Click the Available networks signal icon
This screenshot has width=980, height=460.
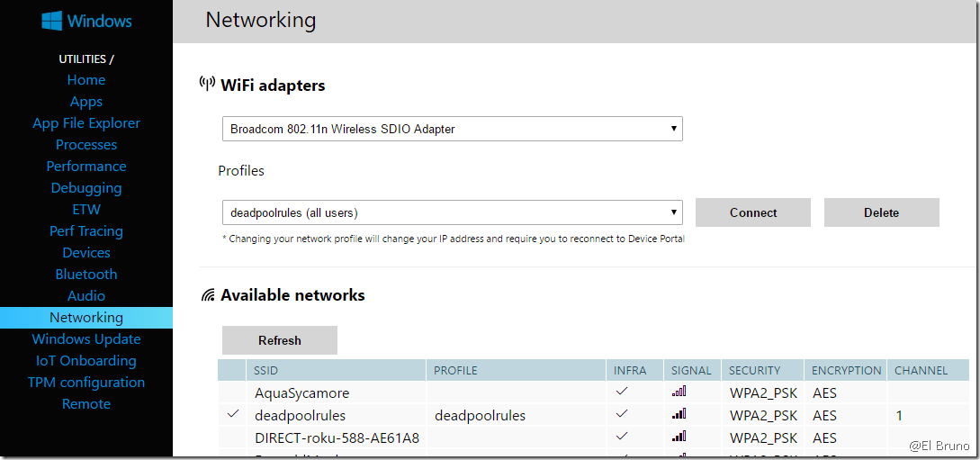point(208,295)
